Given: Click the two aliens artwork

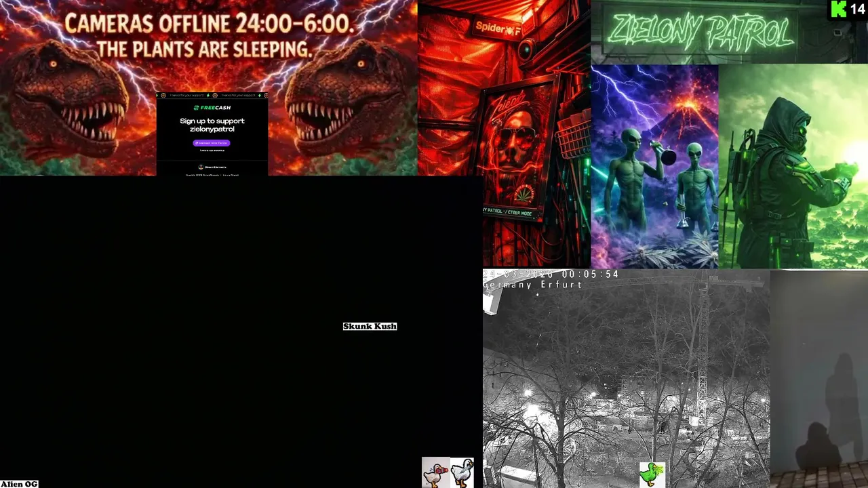Looking at the screenshot, I should (654, 167).
